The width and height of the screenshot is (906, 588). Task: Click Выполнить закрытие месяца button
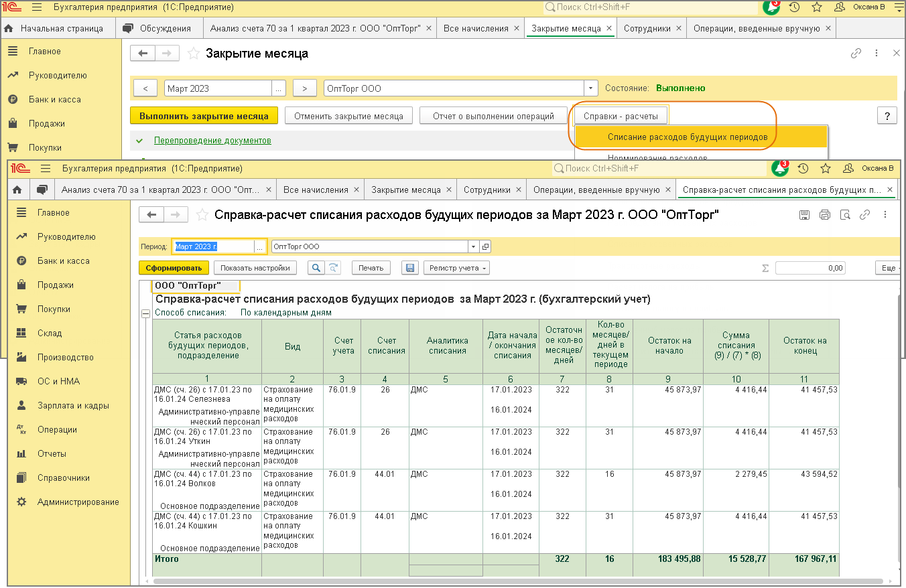click(204, 116)
